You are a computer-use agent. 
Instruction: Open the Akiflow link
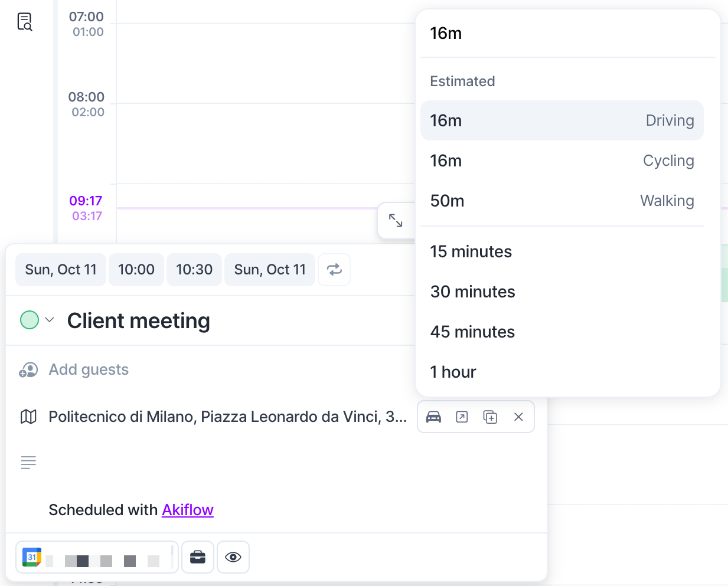188,510
